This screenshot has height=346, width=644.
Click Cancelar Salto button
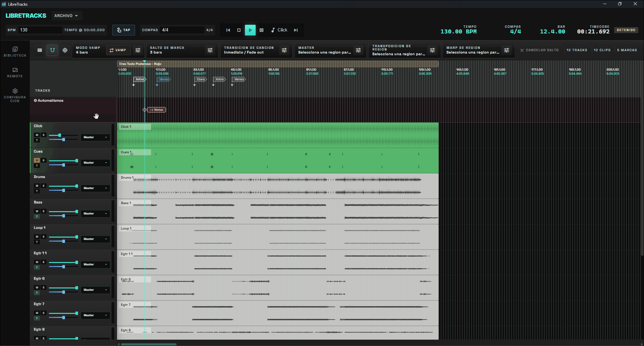(539, 50)
